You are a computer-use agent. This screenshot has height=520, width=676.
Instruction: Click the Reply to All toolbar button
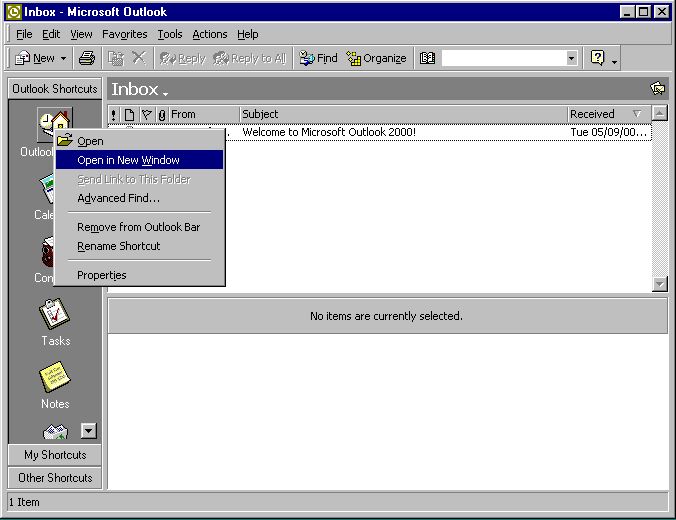[x=250, y=58]
